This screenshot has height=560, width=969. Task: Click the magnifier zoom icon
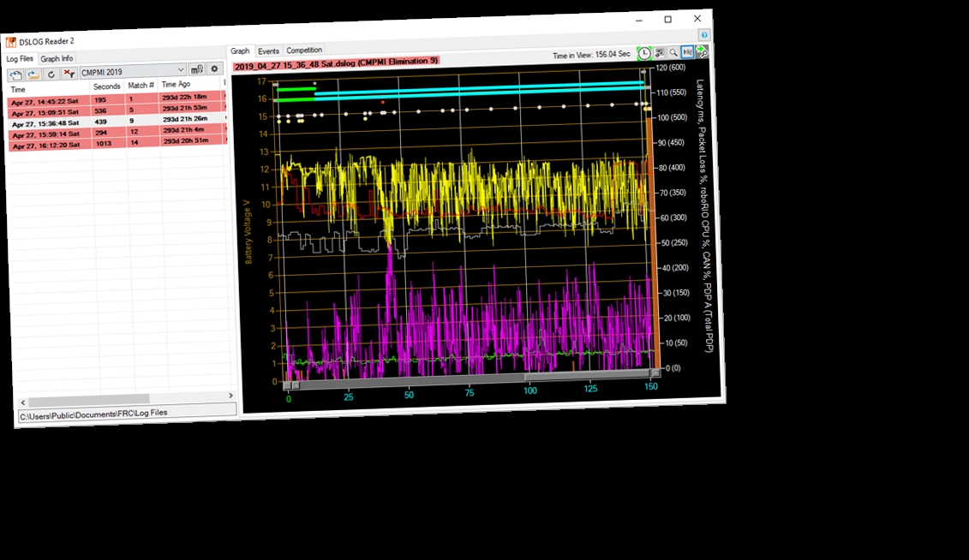pos(673,52)
